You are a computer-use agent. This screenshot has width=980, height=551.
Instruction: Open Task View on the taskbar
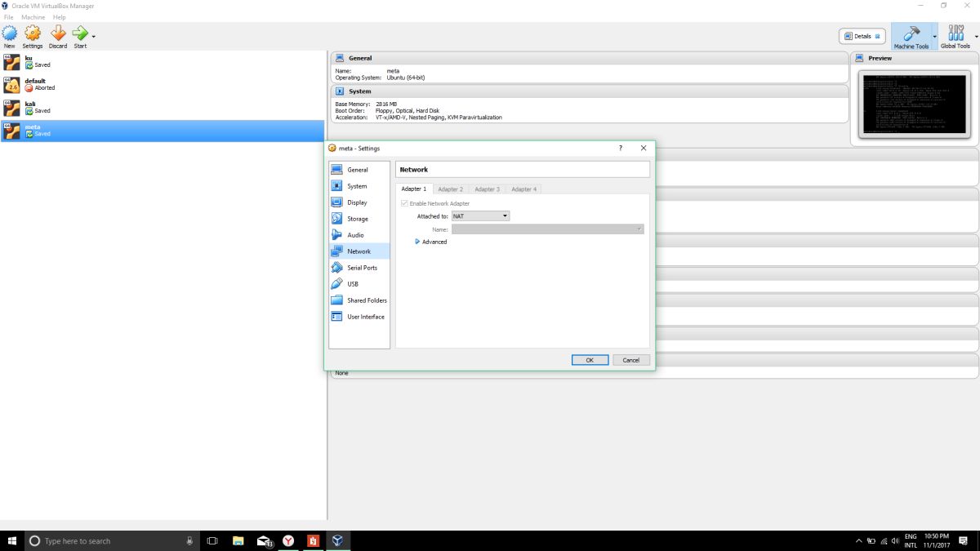pyautogui.click(x=212, y=540)
